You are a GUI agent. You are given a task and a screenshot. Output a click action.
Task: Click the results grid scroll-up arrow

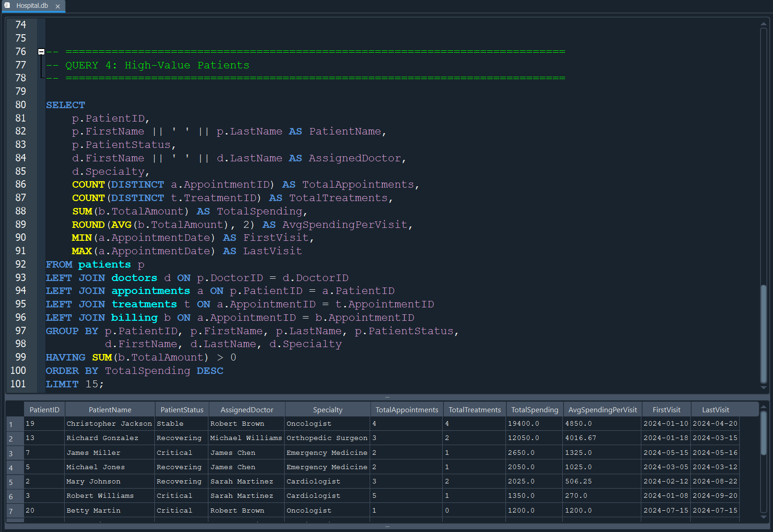(763, 407)
